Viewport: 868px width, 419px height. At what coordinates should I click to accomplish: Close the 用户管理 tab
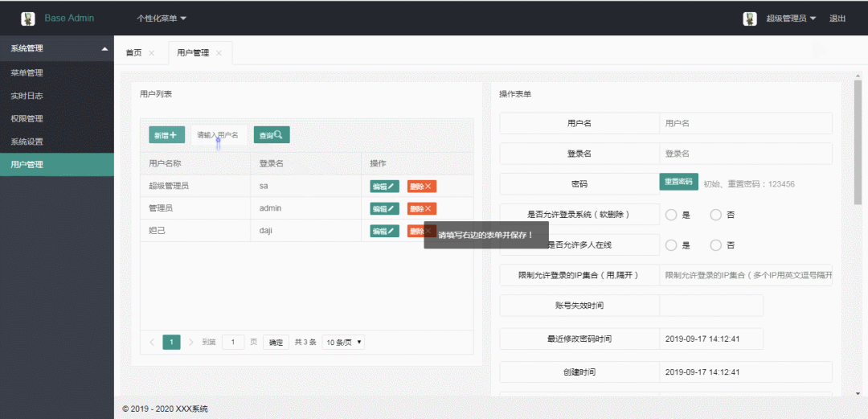coord(219,53)
